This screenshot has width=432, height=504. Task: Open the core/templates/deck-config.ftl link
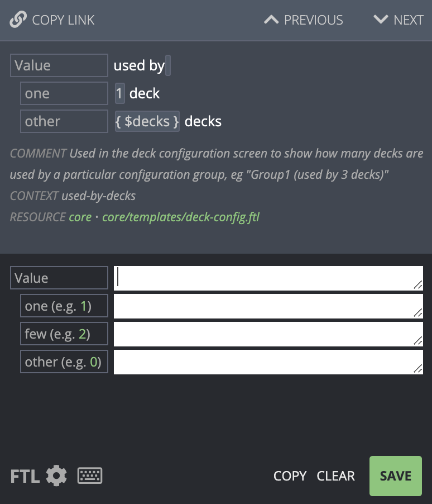(x=181, y=217)
